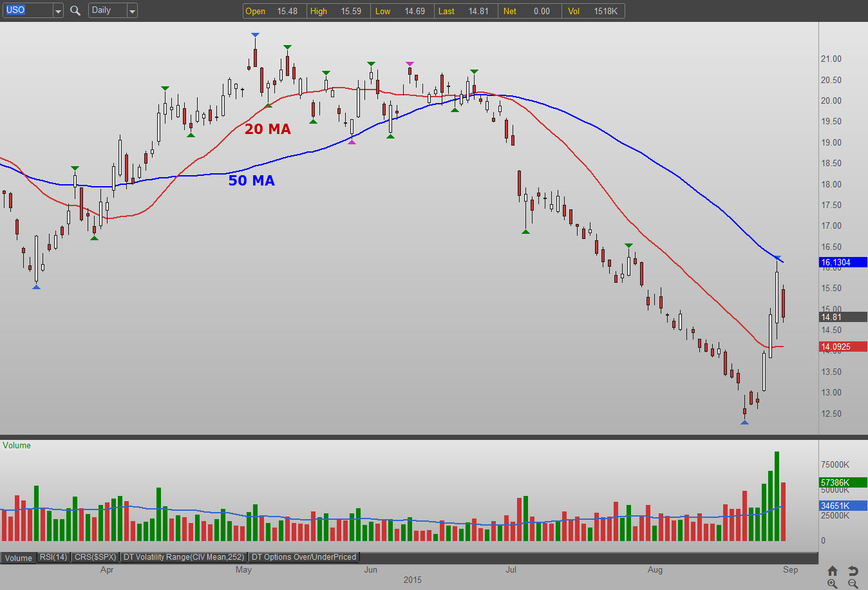Expand the symbol dropdown arrow next to USO

click(58, 11)
